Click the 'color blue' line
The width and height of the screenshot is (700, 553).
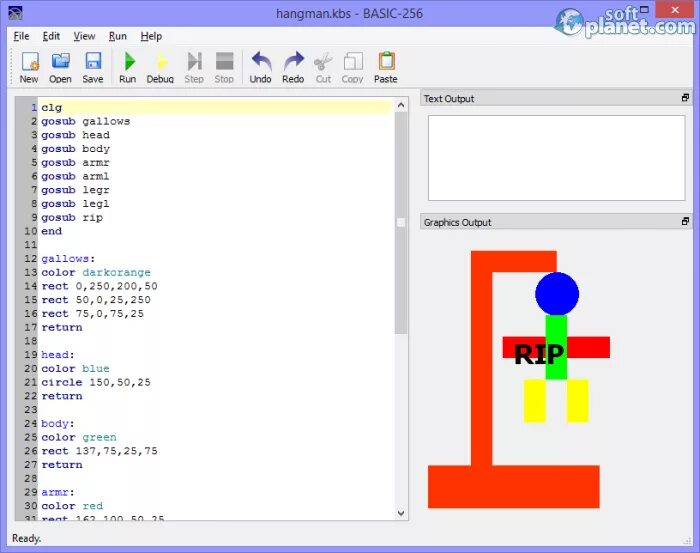coord(75,369)
